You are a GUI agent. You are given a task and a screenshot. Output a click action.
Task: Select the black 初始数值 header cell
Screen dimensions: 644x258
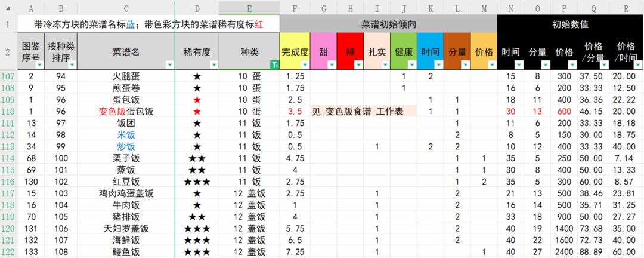[x=571, y=24]
